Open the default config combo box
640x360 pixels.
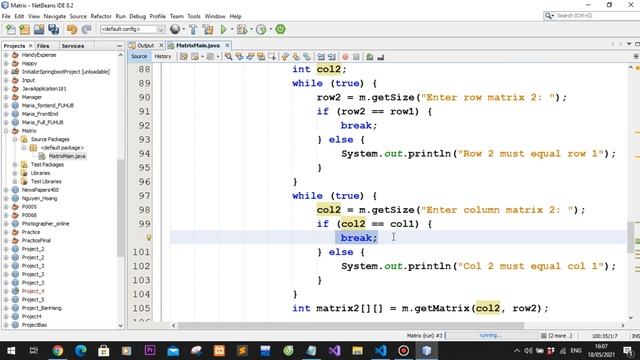[132, 29]
